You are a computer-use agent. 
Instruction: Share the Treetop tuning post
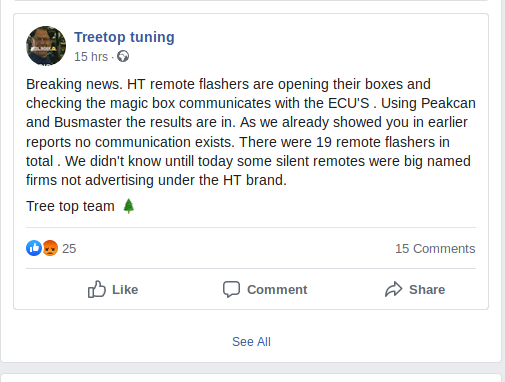point(415,289)
